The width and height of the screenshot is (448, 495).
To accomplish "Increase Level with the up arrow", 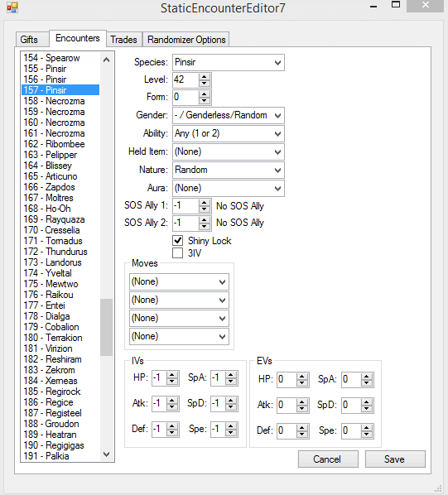I will (205, 77).
